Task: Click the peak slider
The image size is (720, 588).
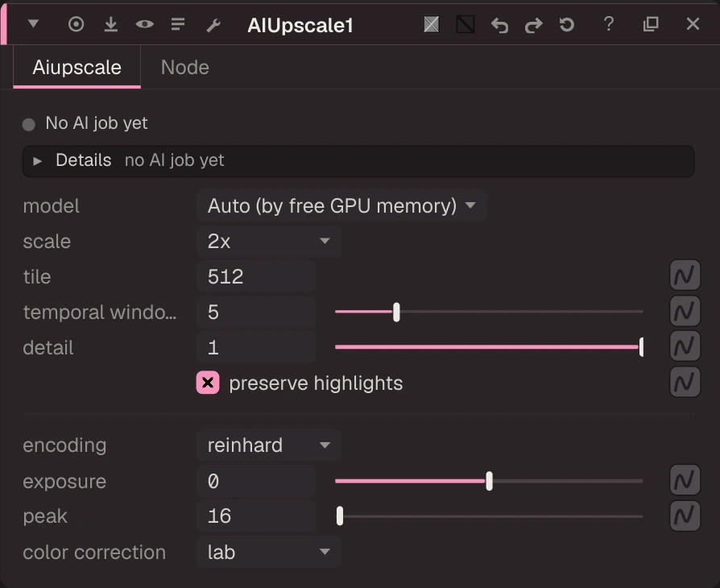Action: tap(489, 516)
